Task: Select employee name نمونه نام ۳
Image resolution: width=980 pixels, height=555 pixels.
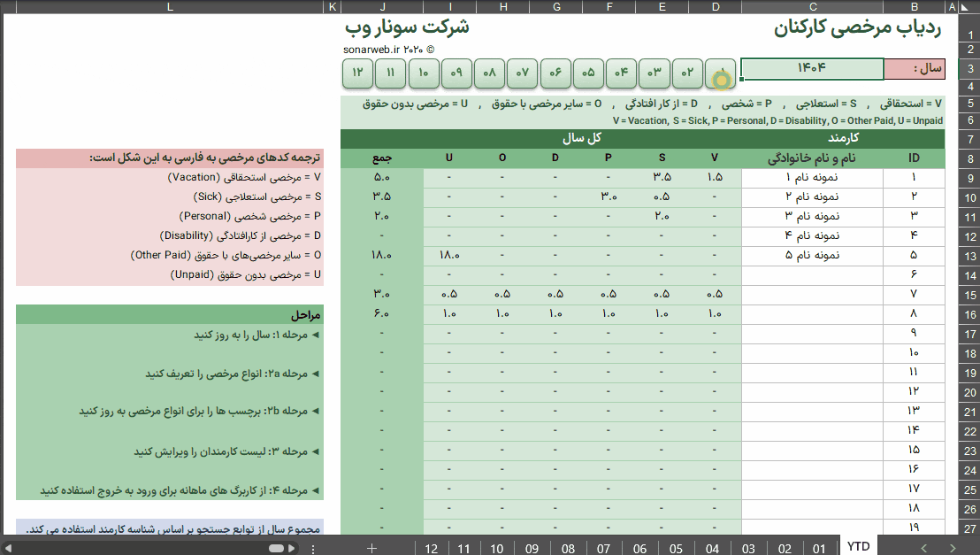Action: [x=812, y=217]
